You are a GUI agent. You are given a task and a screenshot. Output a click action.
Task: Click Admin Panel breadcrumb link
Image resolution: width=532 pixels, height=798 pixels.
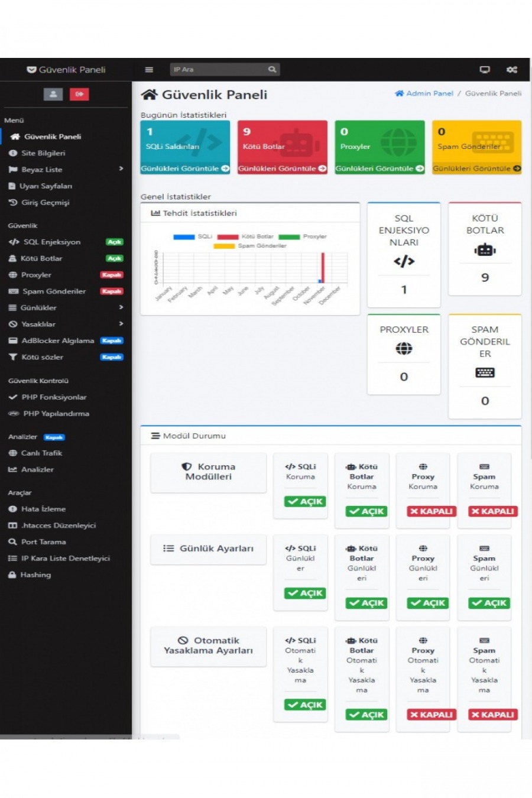point(424,93)
